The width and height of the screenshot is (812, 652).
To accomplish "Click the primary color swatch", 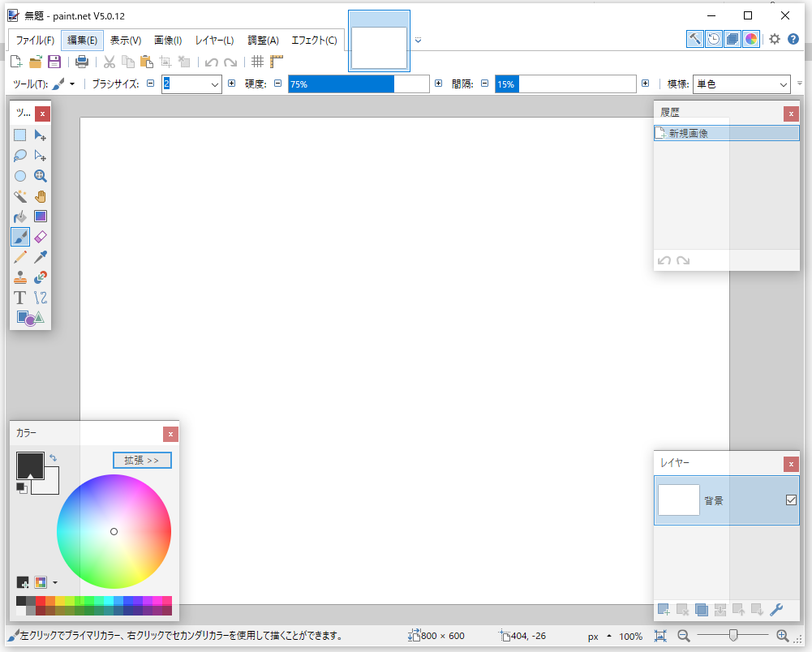I will tap(30, 465).
